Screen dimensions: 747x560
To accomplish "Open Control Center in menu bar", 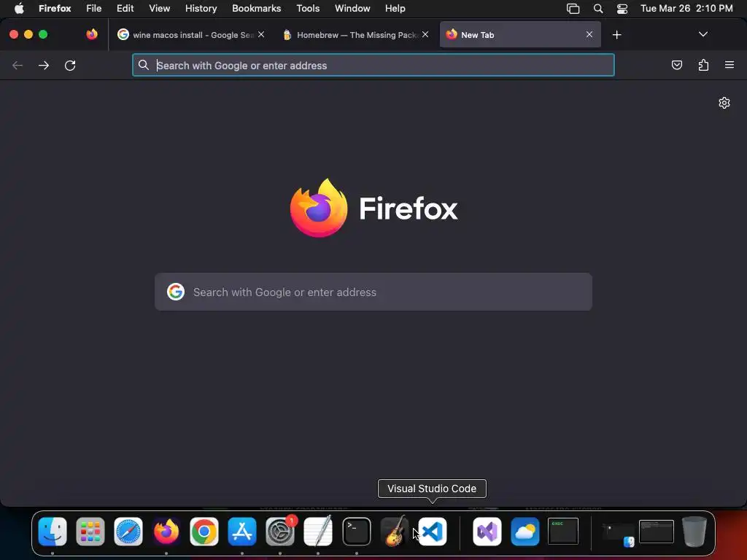I will 622,8.
